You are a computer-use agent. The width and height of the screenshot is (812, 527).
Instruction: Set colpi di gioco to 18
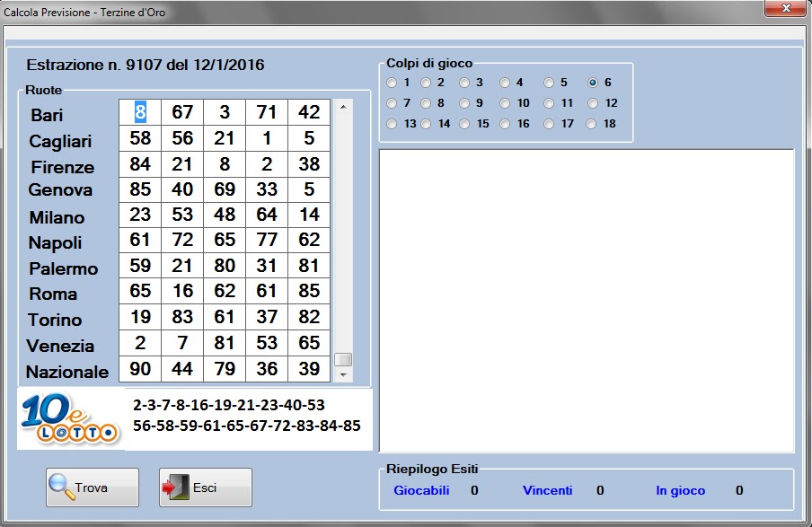coord(591,124)
